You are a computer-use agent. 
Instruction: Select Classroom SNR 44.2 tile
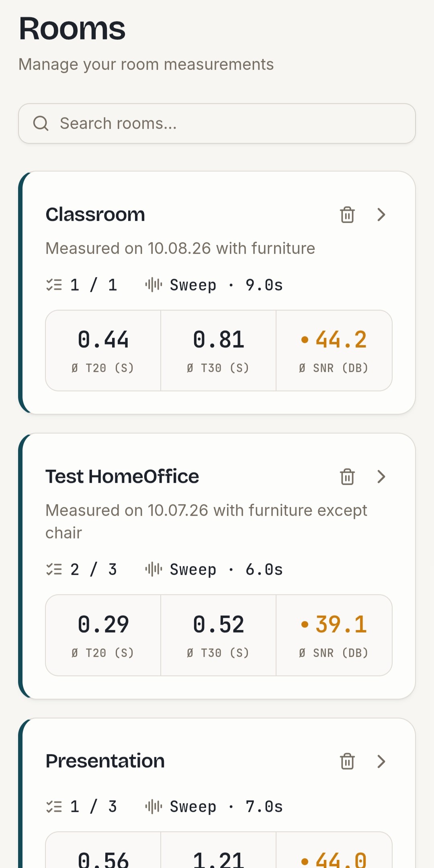click(x=334, y=350)
